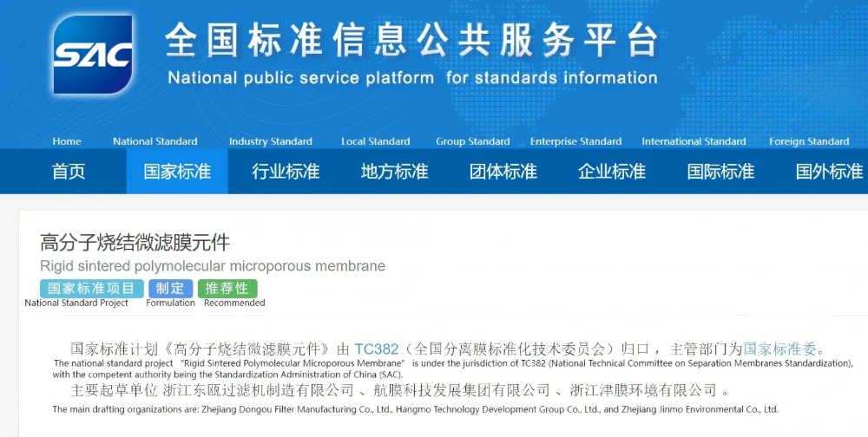Select the 国外标准 foreign standard tab
Viewport: 868px width, 437px height.
pos(829,172)
